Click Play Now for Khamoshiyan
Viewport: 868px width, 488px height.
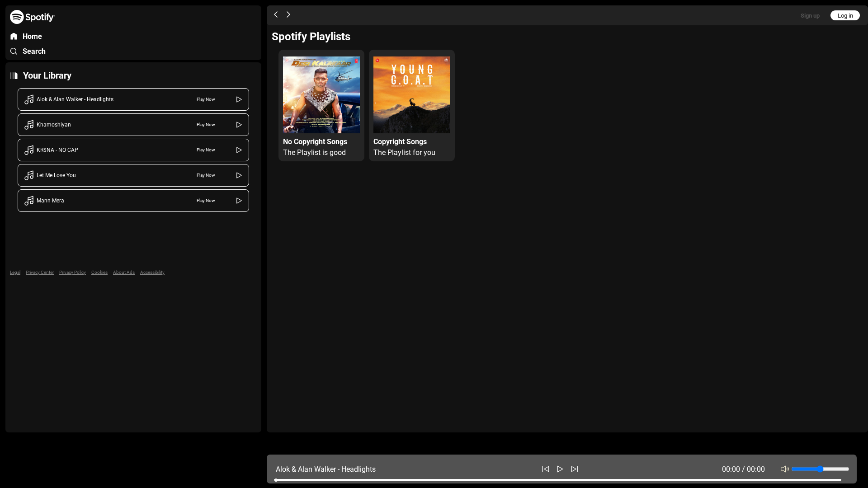[x=206, y=125]
